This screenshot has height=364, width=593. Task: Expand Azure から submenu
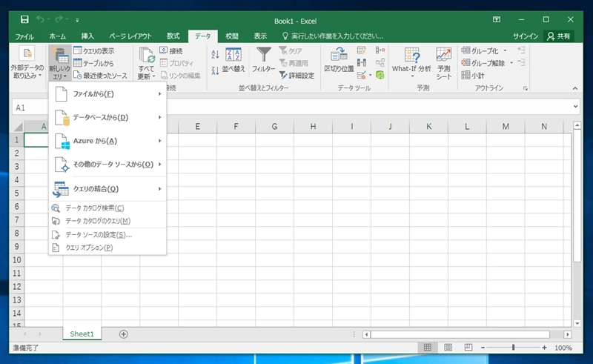pos(107,141)
